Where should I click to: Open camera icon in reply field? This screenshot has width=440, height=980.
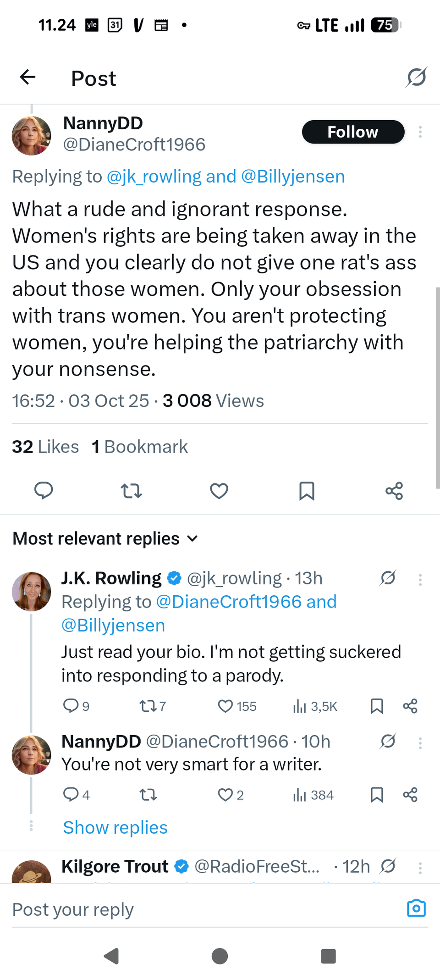pos(416,908)
